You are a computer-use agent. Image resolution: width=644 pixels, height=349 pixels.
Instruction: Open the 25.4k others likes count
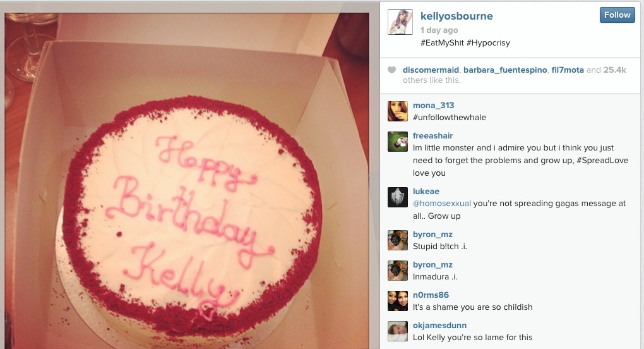[x=614, y=70]
